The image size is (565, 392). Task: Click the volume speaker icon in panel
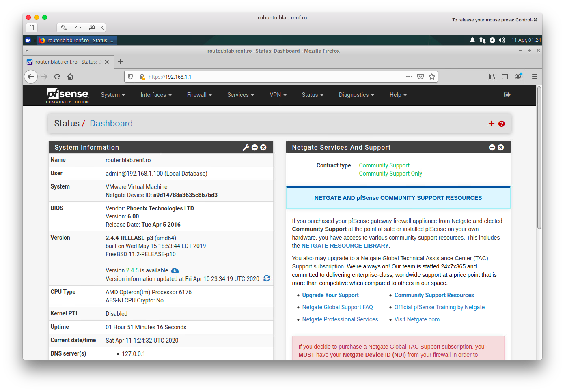[x=502, y=40]
